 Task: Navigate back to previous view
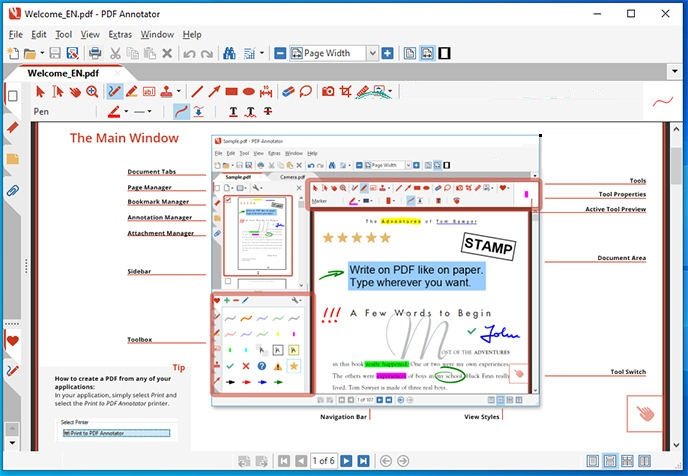[386, 461]
